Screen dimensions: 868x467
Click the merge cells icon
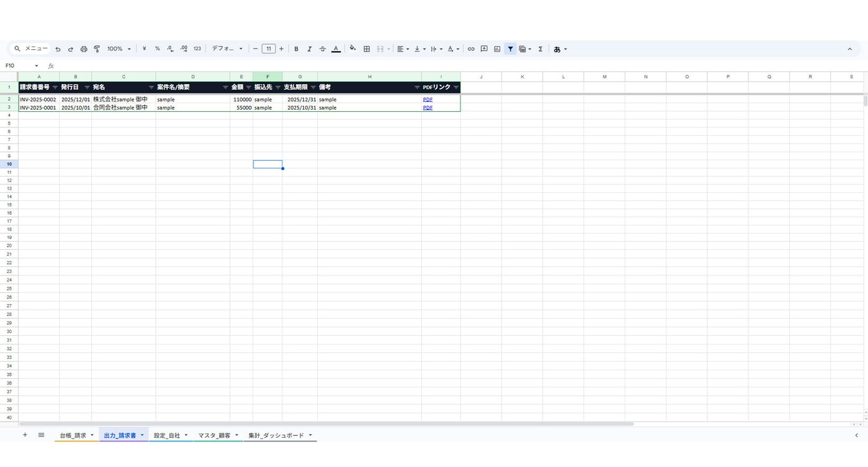point(380,49)
